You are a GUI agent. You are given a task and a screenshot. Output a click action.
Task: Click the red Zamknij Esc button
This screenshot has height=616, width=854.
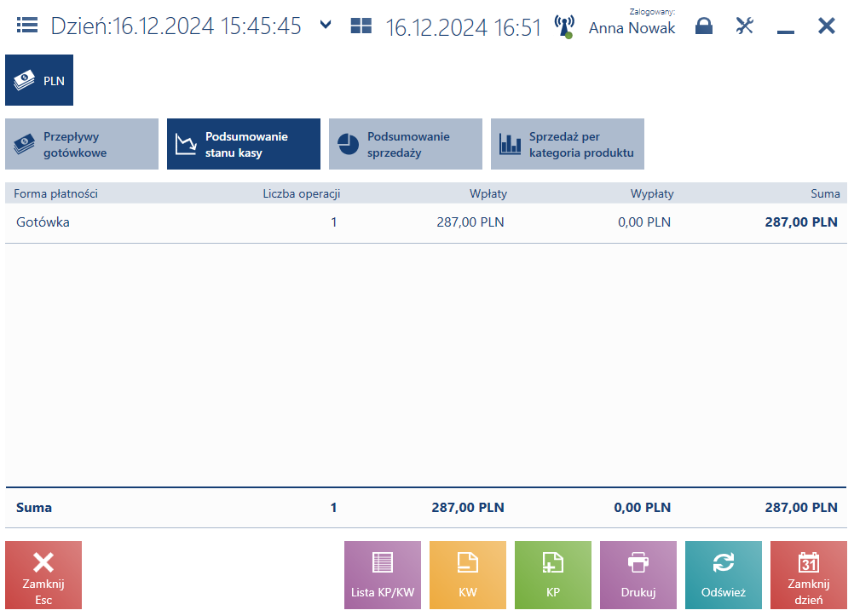[x=43, y=574]
